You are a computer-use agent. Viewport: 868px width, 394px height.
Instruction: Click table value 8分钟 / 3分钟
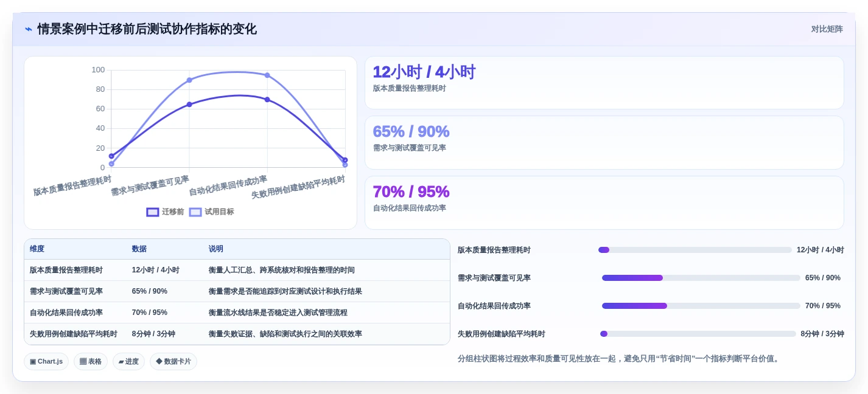153,334
